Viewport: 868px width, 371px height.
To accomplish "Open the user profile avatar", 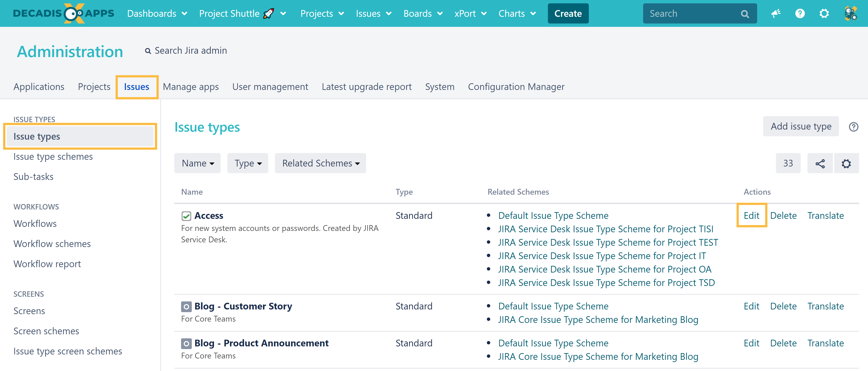I will coord(851,13).
